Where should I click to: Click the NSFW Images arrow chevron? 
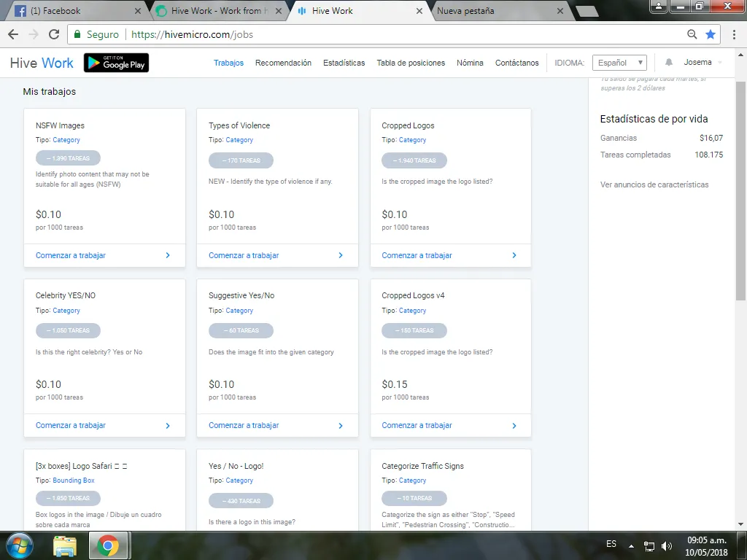pyautogui.click(x=168, y=255)
